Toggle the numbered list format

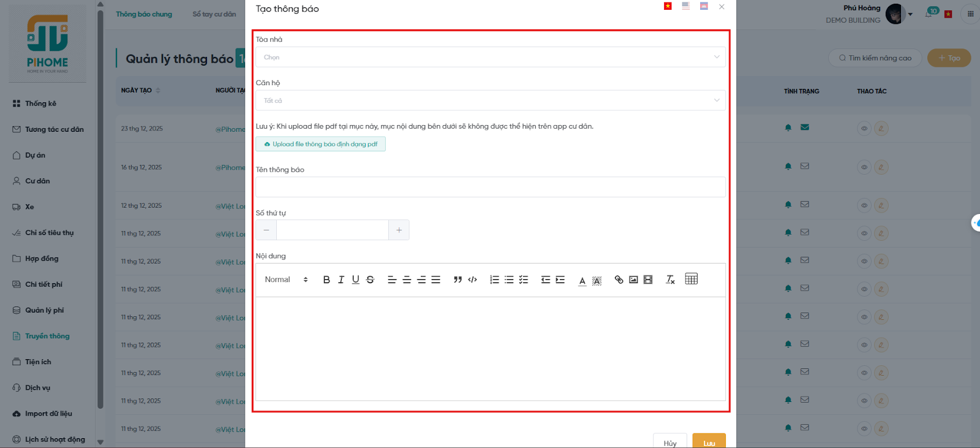click(494, 279)
